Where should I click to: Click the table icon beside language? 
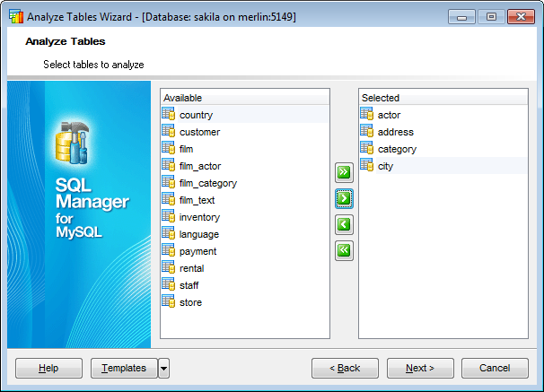(169, 233)
